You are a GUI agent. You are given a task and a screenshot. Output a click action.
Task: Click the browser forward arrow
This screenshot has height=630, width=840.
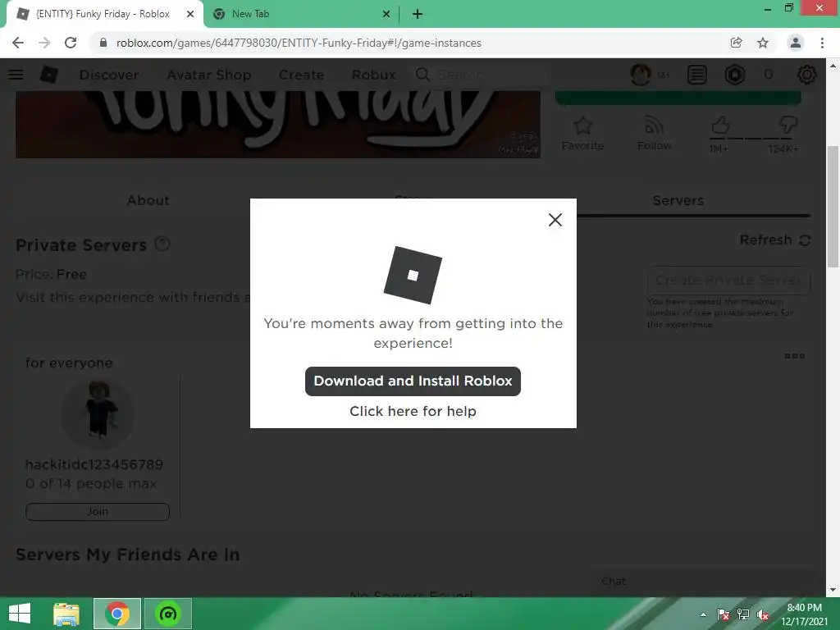pos(44,43)
